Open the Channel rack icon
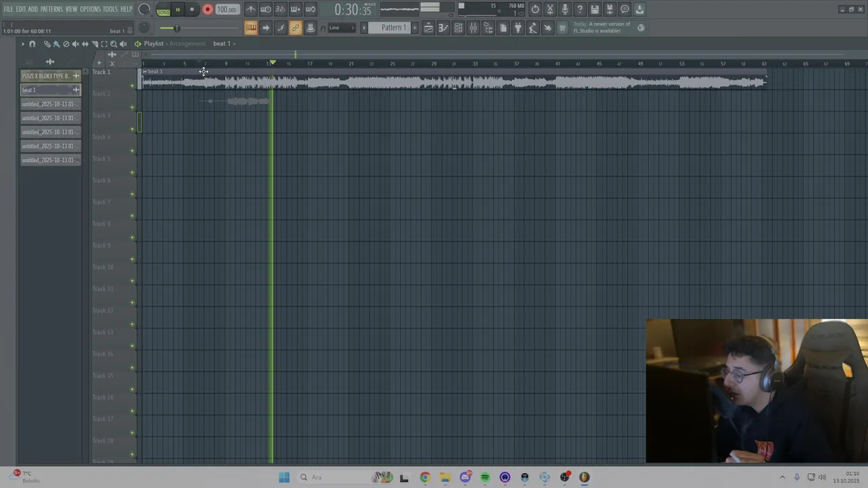 tap(458, 28)
